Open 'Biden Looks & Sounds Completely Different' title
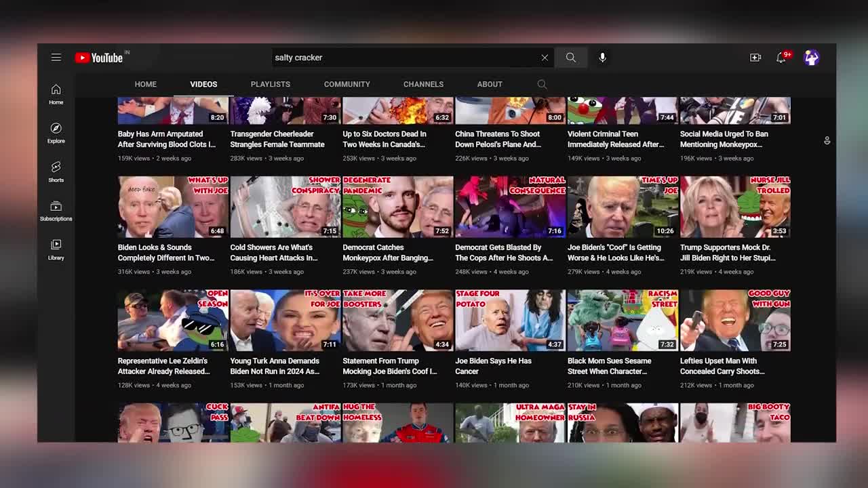This screenshot has width=868, height=488. pyautogui.click(x=166, y=253)
